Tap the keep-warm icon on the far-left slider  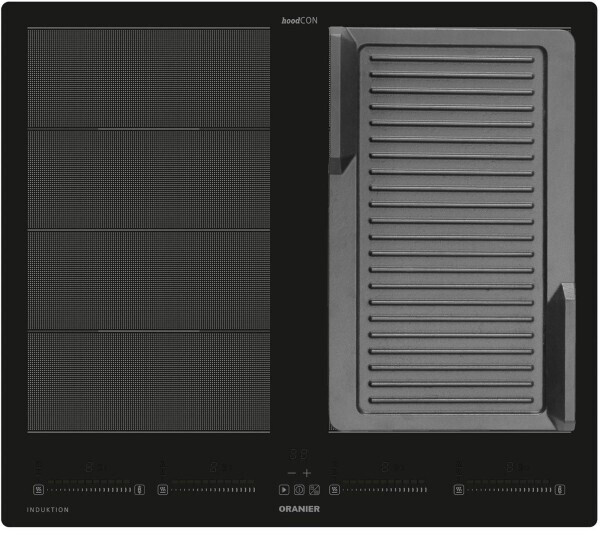38,490
